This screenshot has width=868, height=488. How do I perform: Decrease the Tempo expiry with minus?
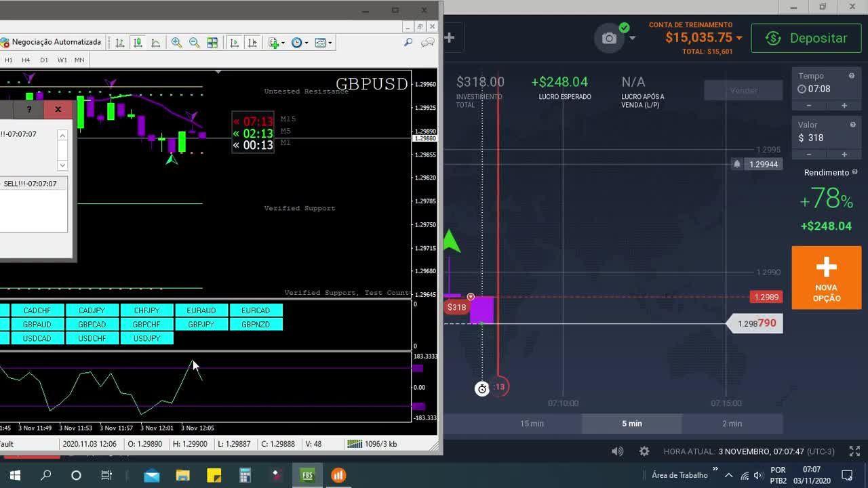(x=809, y=106)
